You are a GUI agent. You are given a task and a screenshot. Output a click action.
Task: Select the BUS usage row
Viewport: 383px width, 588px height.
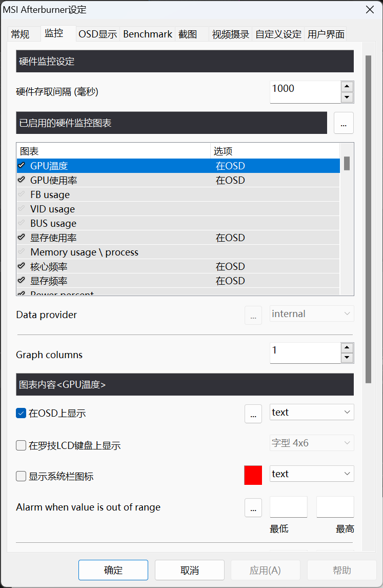(178, 223)
